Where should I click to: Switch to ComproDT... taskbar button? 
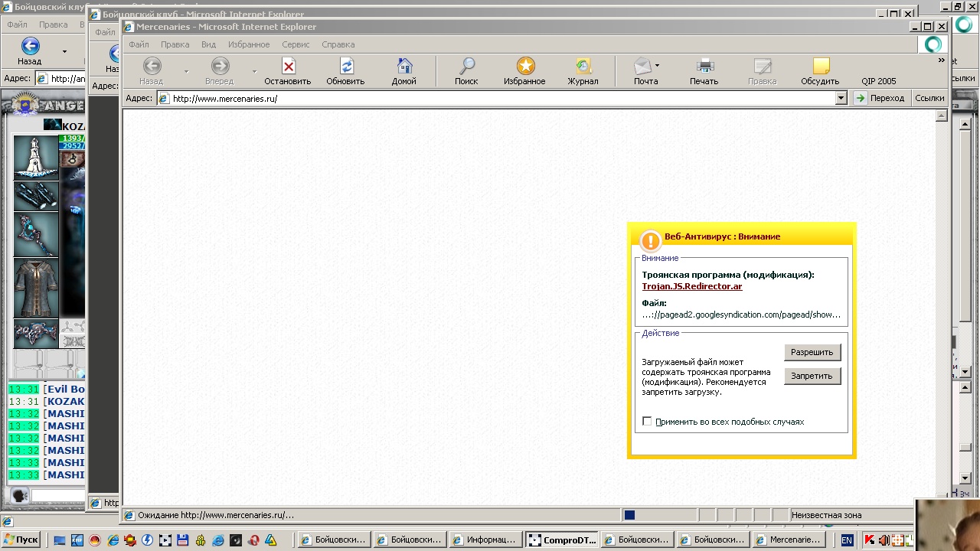pyautogui.click(x=561, y=540)
